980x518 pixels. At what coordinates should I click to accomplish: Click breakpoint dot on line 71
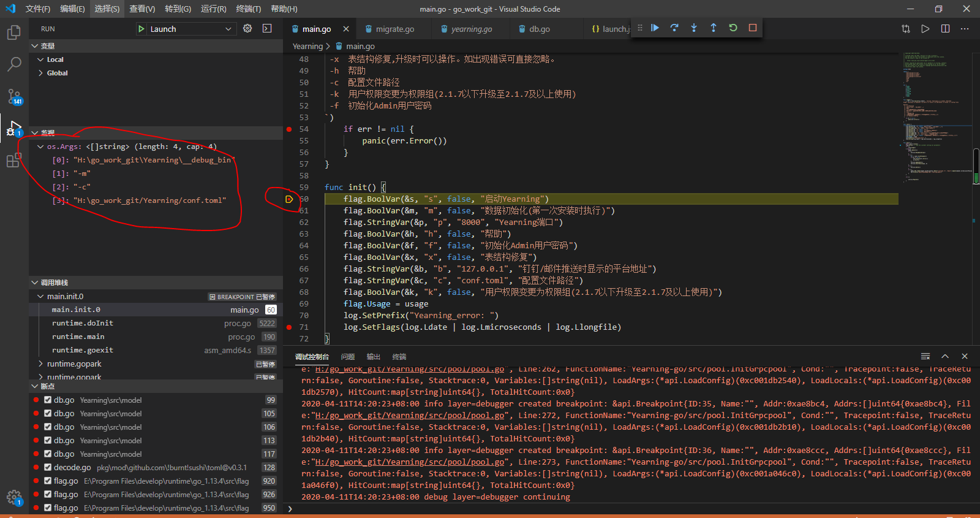[x=289, y=327]
